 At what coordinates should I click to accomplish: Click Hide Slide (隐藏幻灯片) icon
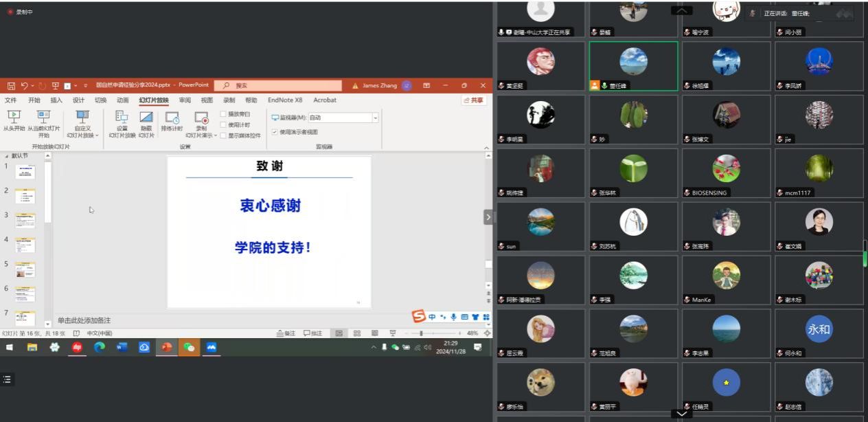tap(146, 121)
